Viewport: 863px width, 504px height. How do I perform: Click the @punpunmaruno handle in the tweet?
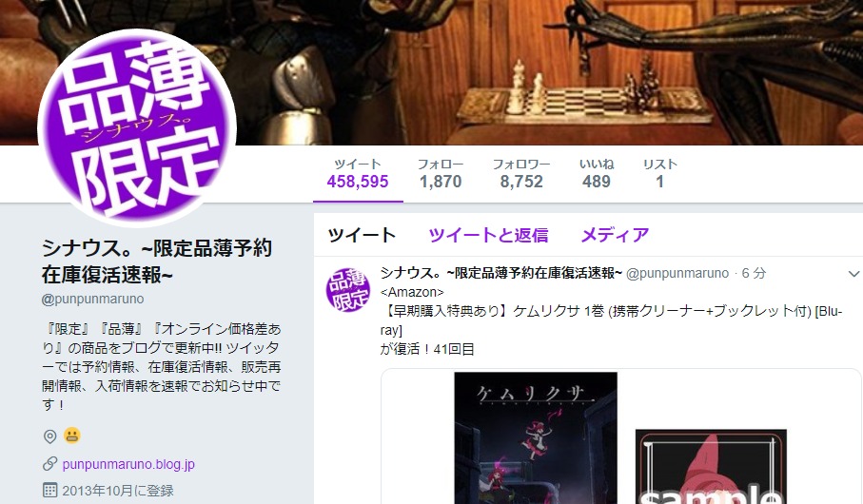[677, 273]
